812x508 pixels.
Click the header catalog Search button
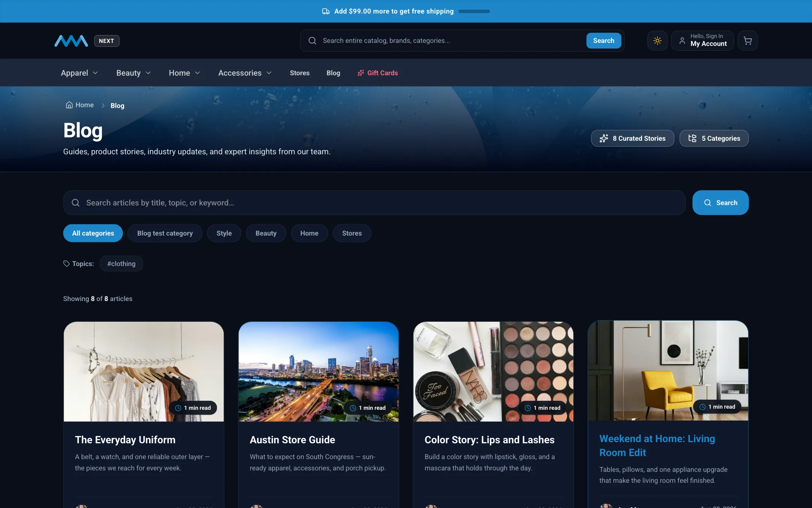[604, 41]
